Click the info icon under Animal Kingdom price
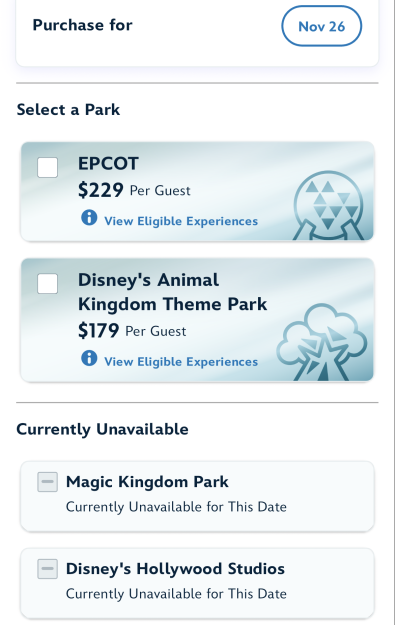The image size is (395, 625). point(89,358)
